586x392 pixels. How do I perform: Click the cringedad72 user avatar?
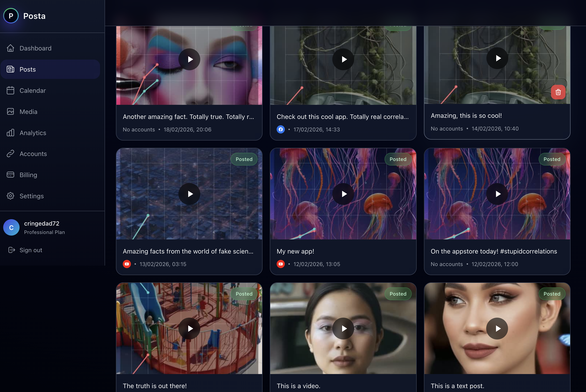tap(11, 227)
